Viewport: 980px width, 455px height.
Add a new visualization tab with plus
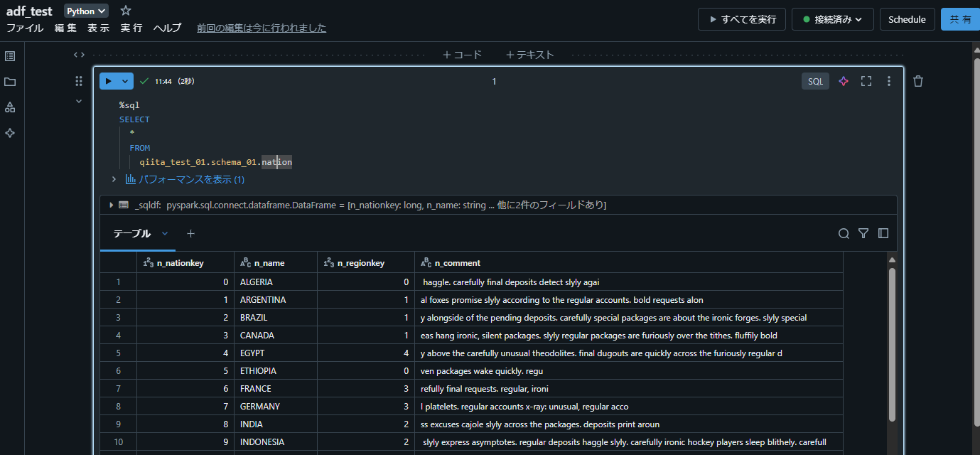click(x=190, y=233)
